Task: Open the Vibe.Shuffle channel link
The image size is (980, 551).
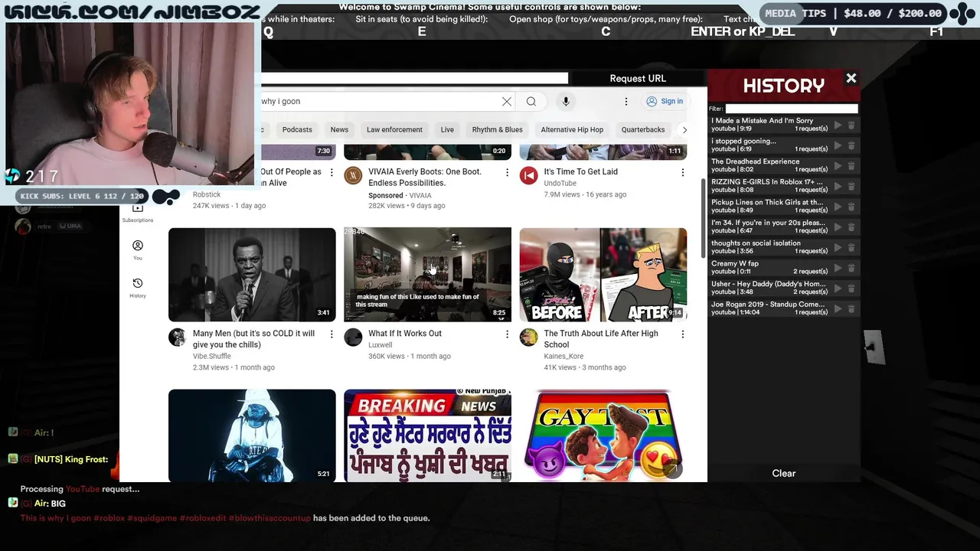Action: [x=211, y=356]
